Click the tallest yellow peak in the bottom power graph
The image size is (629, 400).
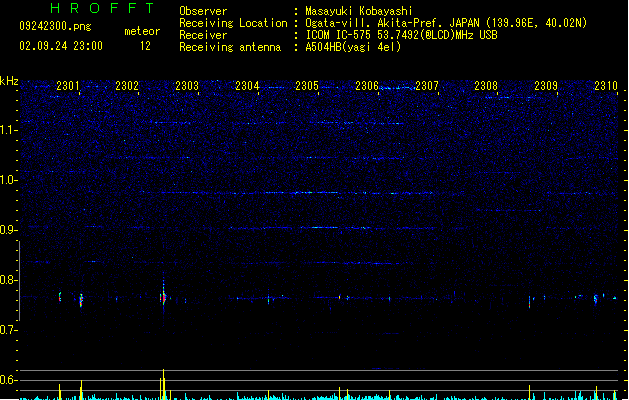coord(163,384)
